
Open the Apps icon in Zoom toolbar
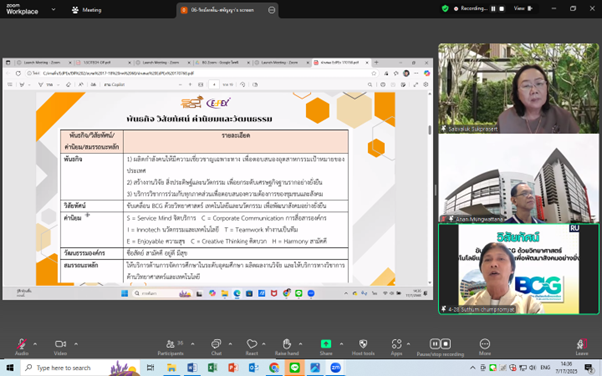click(x=397, y=344)
